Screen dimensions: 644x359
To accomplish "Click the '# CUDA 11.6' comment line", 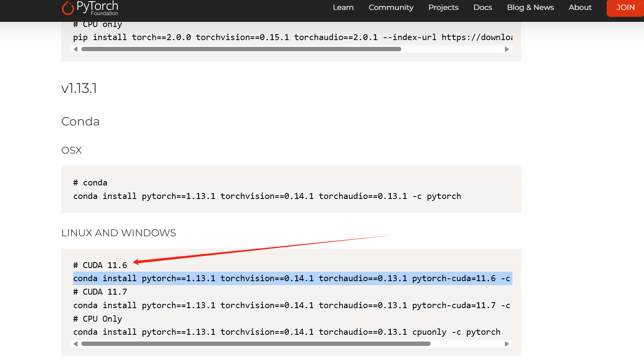I will [x=100, y=265].
